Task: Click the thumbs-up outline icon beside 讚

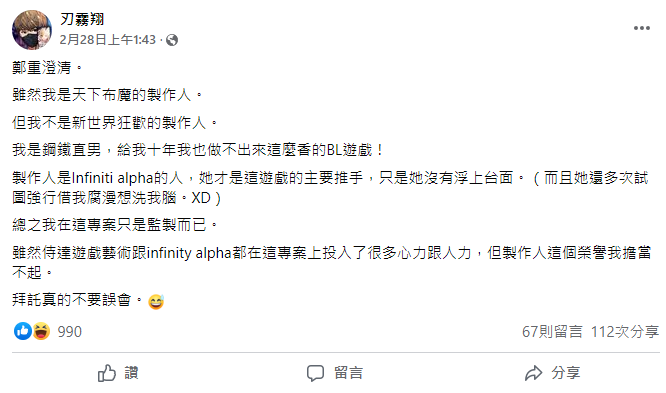Action: click(107, 373)
